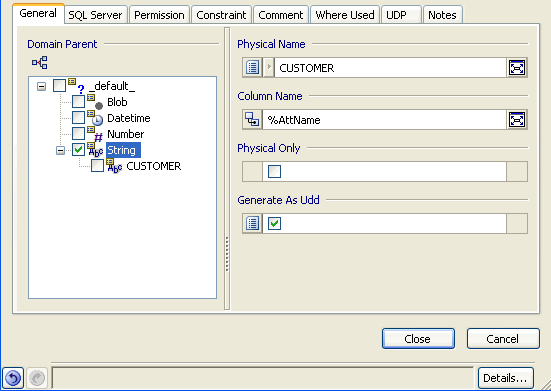Enable the Physical Only checkbox

pos(274,171)
